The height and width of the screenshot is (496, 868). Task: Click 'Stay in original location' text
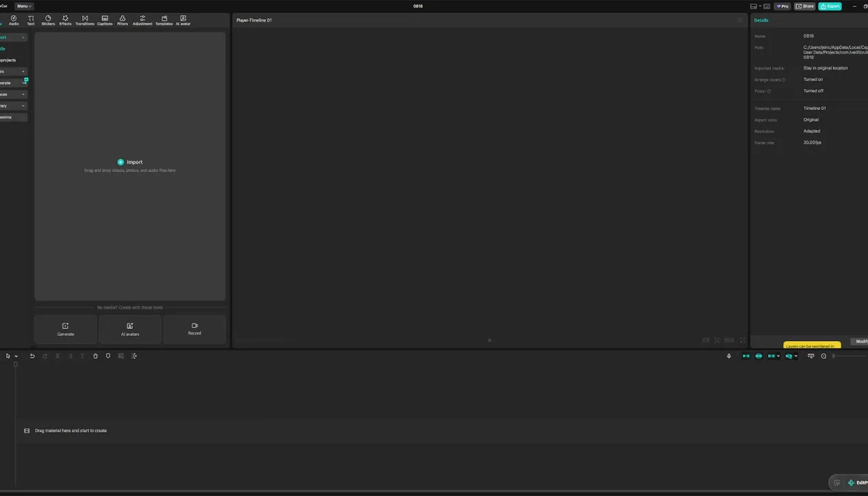tap(825, 68)
